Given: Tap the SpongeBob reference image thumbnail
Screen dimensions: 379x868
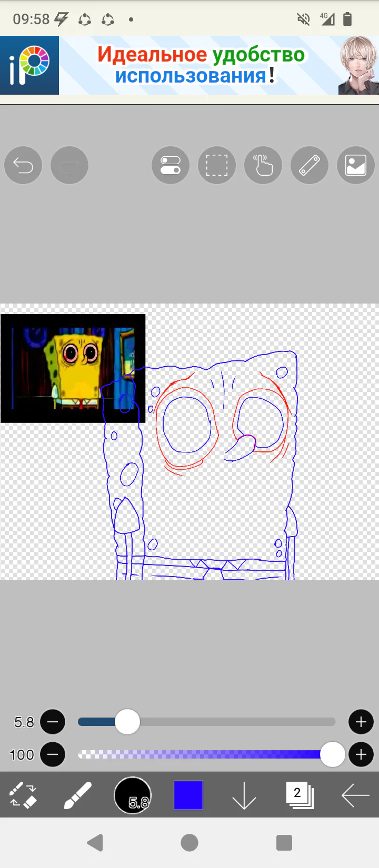Looking at the screenshot, I should (73, 368).
